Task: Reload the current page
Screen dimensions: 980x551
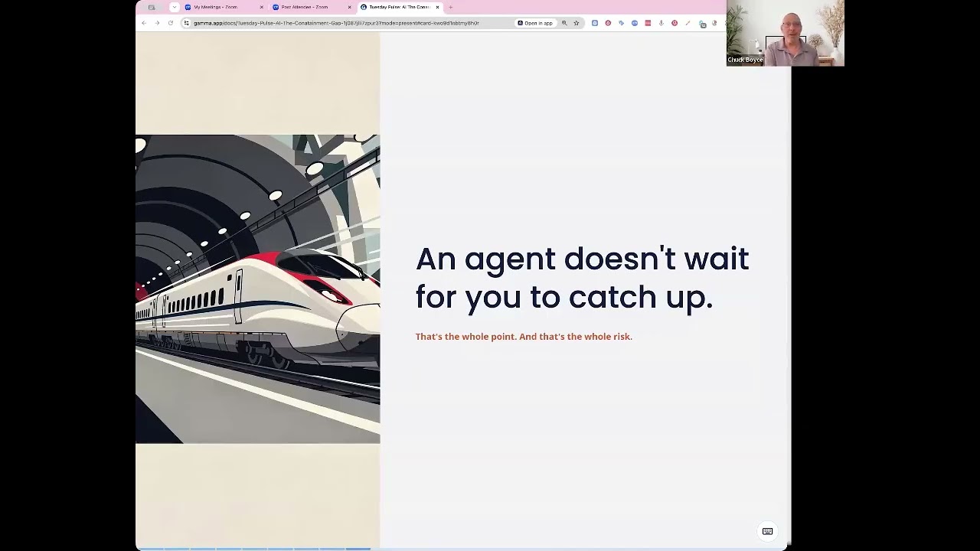Action: coord(170,23)
